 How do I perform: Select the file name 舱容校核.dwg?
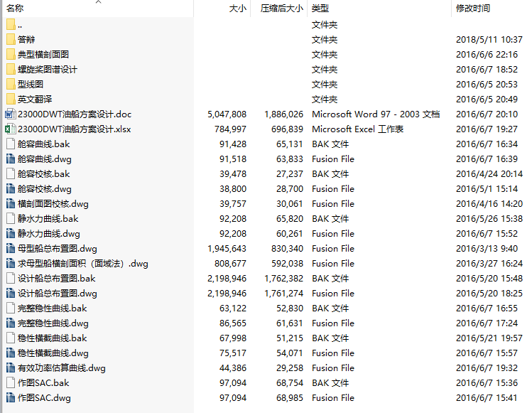pyautogui.click(x=45, y=189)
